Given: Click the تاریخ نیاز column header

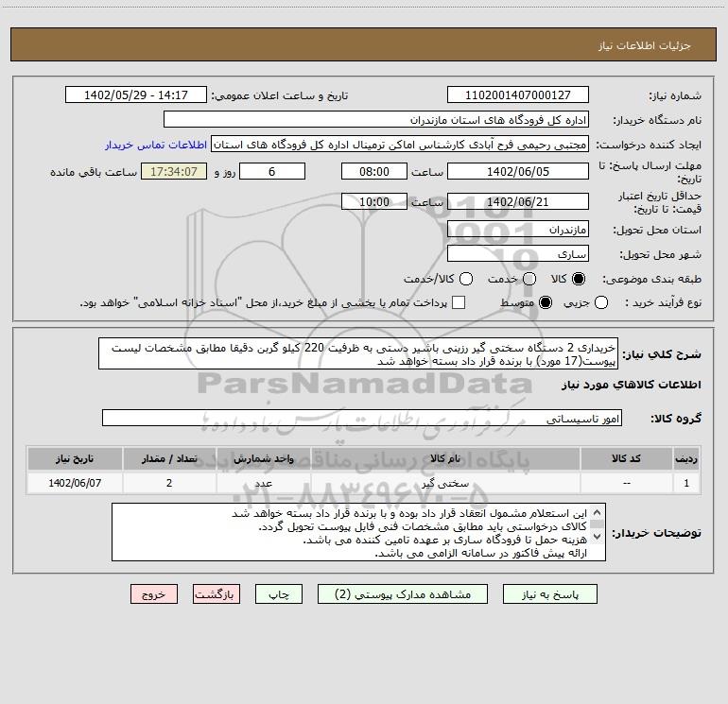Looking at the screenshot, I should 75,458.
